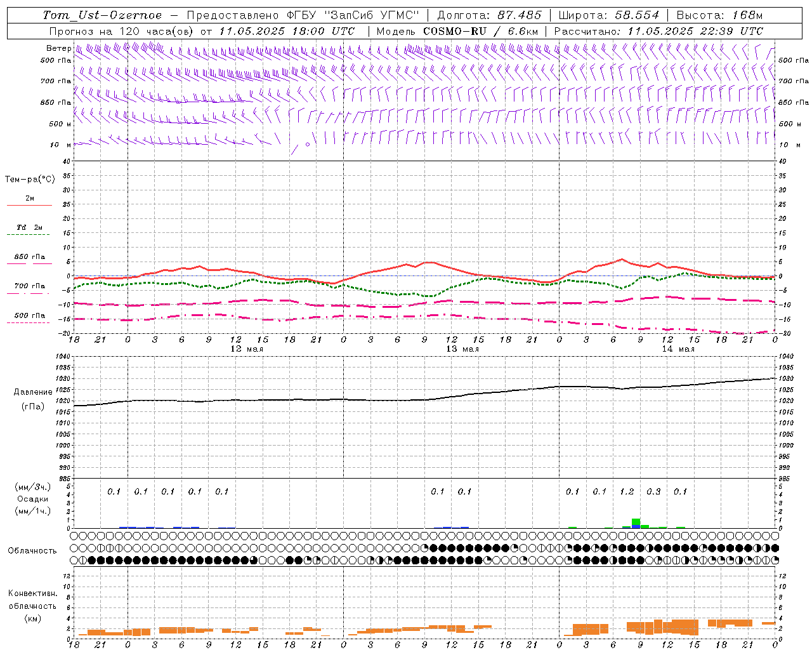Click the Давление panel label

click(x=32, y=392)
